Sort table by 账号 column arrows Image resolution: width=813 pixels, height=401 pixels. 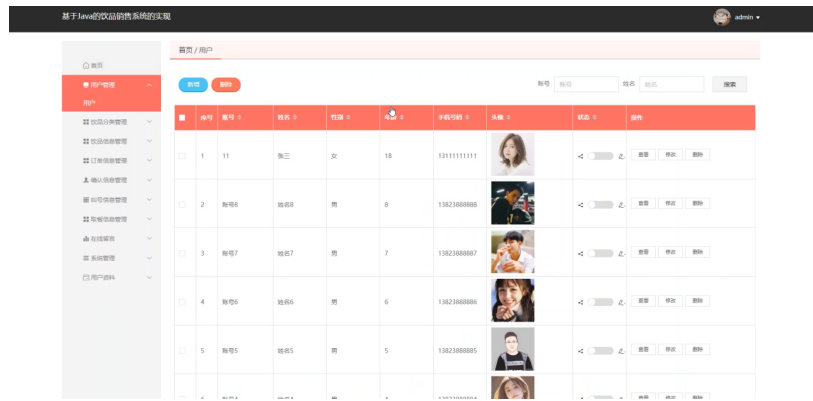[240, 118]
